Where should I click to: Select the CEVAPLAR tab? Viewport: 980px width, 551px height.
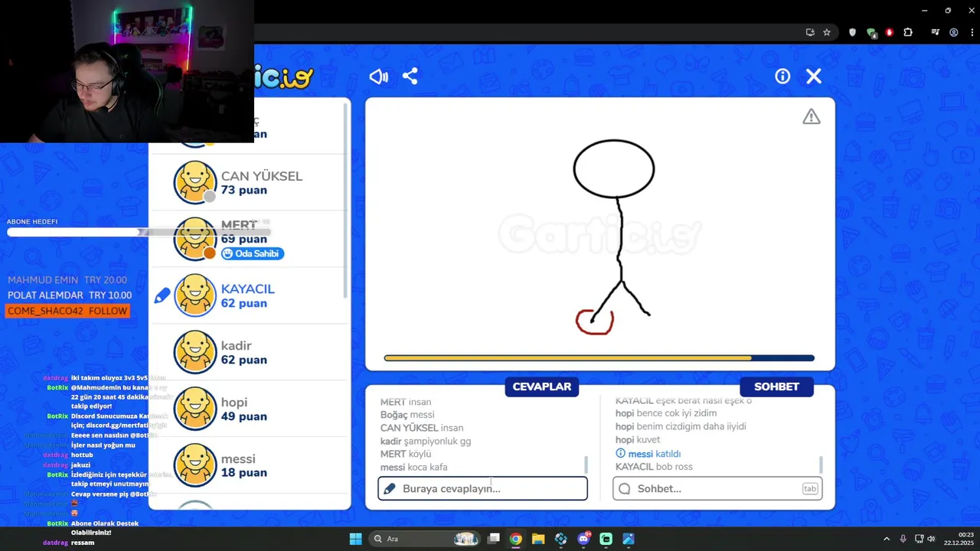(542, 386)
